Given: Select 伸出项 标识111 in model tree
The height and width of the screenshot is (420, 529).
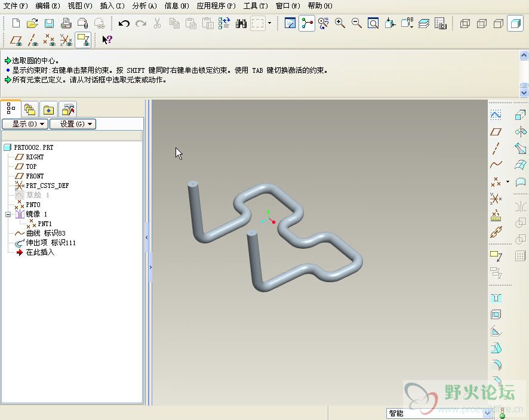Looking at the screenshot, I should pos(51,243).
